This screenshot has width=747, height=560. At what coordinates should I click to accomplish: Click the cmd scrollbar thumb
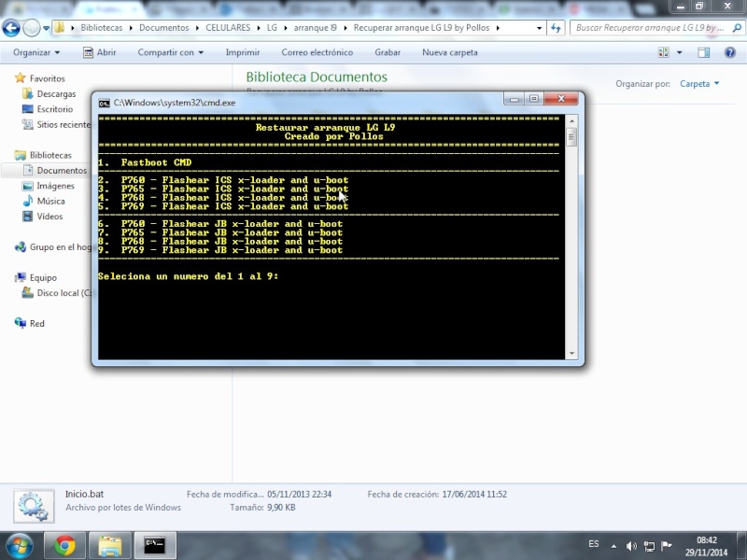571,137
